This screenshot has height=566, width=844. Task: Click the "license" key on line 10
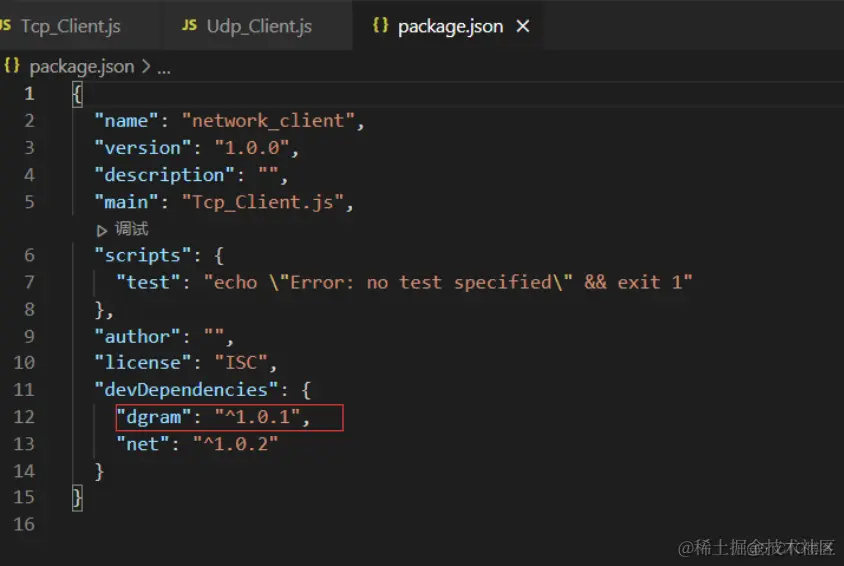point(143,363)
